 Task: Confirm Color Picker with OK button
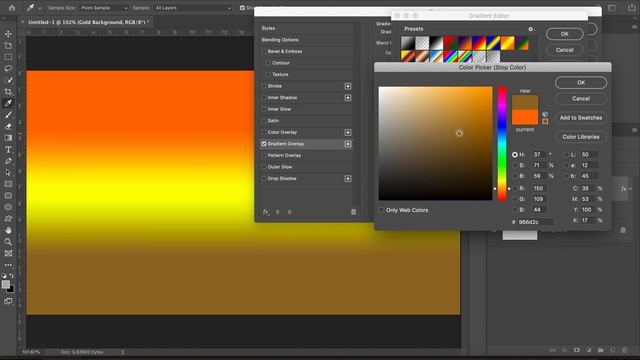(581, 82)
